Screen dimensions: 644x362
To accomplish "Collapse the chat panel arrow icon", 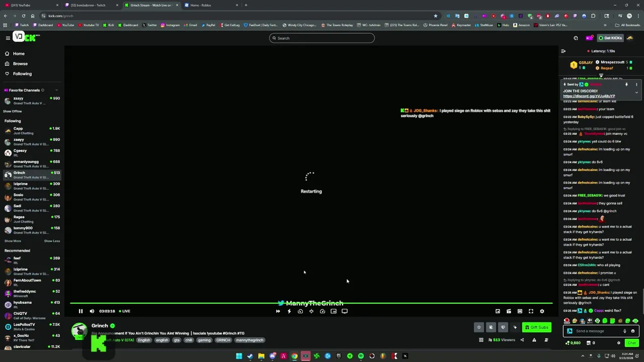I will click(x=563, y=51).
